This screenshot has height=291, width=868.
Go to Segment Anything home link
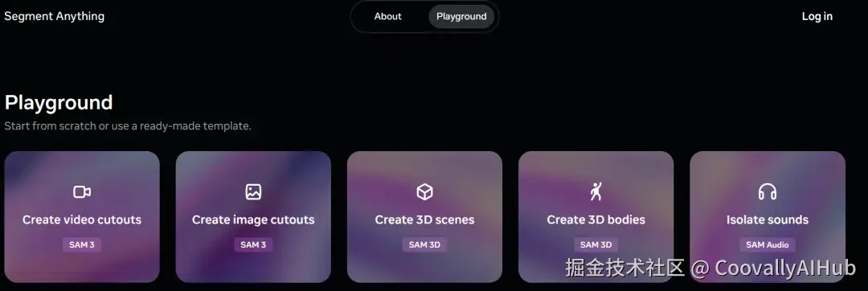(55, 16)
